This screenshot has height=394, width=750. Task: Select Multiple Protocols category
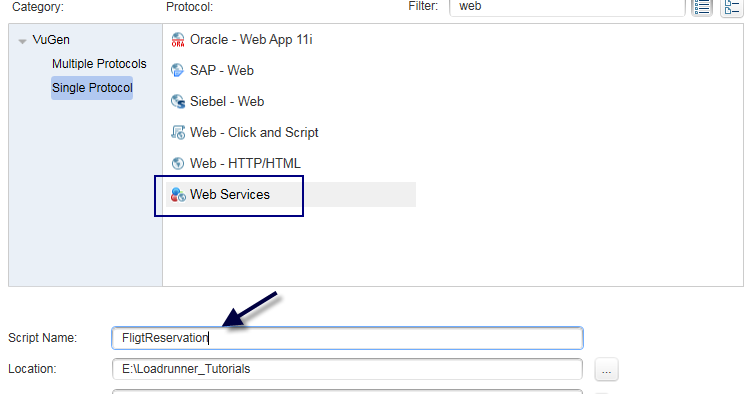[99, 64]
